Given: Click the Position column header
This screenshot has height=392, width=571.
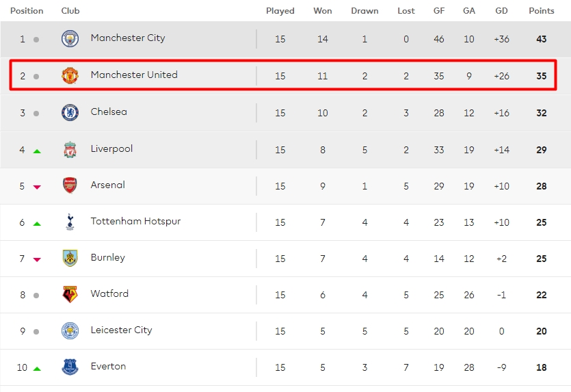Looking at the screenshot, I should pos(27,11).
